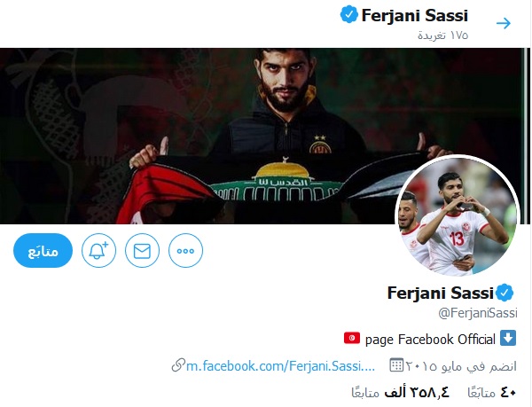Click the @FerjaniSassi handle text
This screenshot has height=407, width=532.
(x=478, y=313)
